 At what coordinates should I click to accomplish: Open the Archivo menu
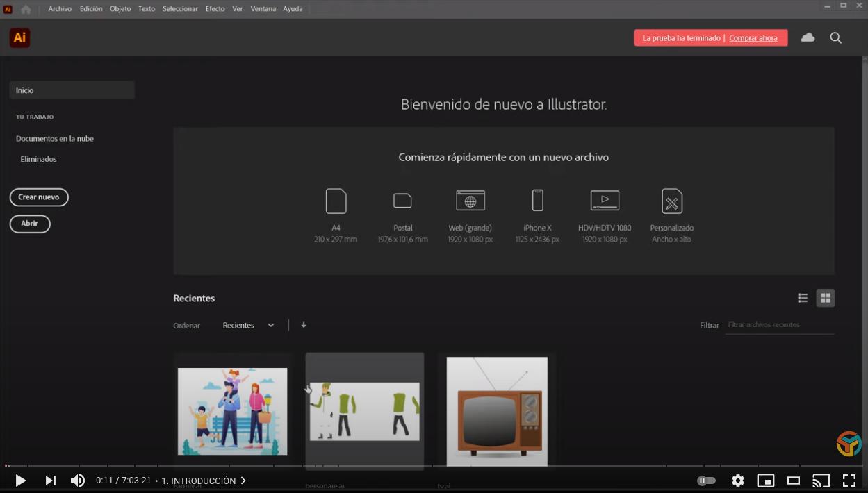pyautogui.click(x=60, y=9)
